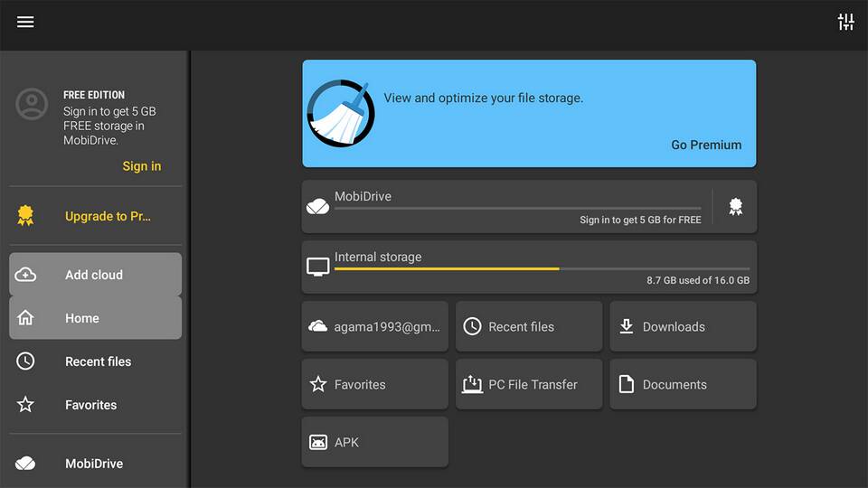Click the 'FREE EDITION' label
This screenshot has width=868, height=488.
(94, 95)
